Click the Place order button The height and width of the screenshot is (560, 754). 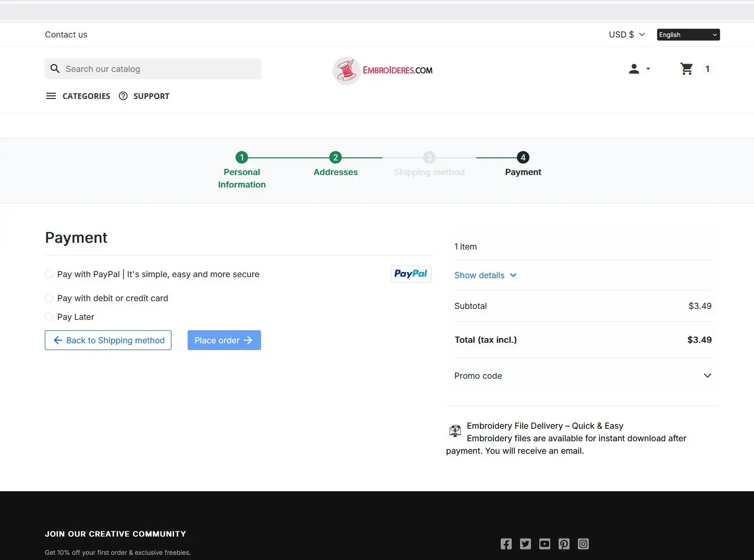click(224, 340)
